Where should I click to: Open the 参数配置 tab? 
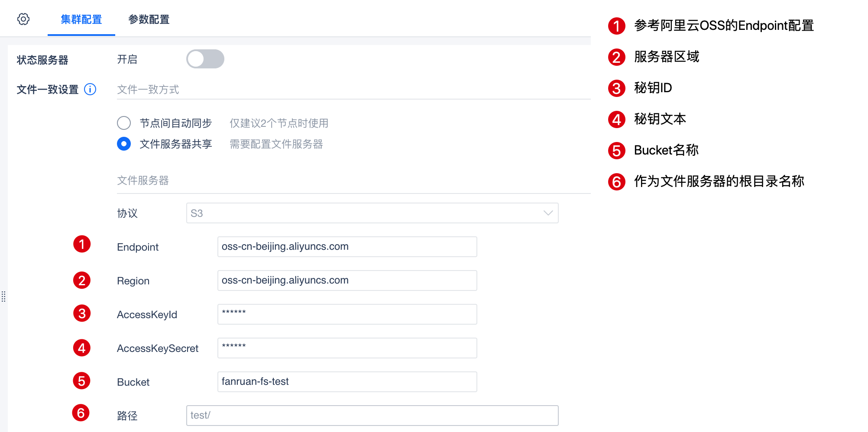click(x=149, y=19)
